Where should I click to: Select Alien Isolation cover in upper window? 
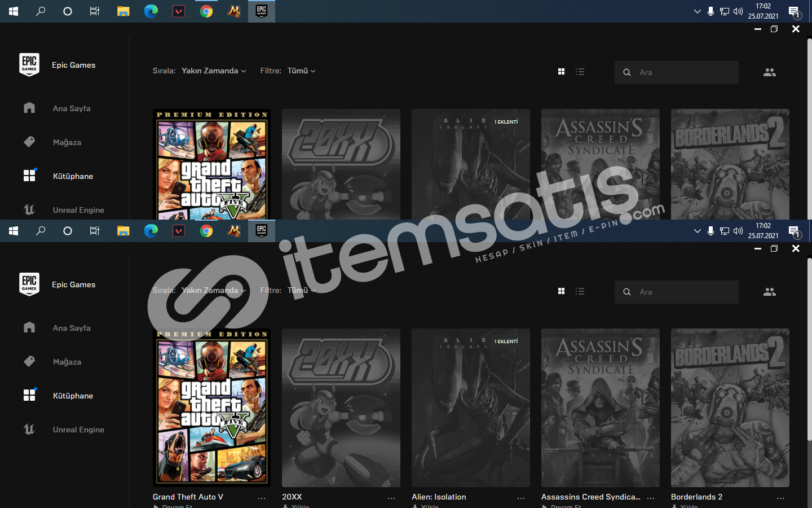471,164
